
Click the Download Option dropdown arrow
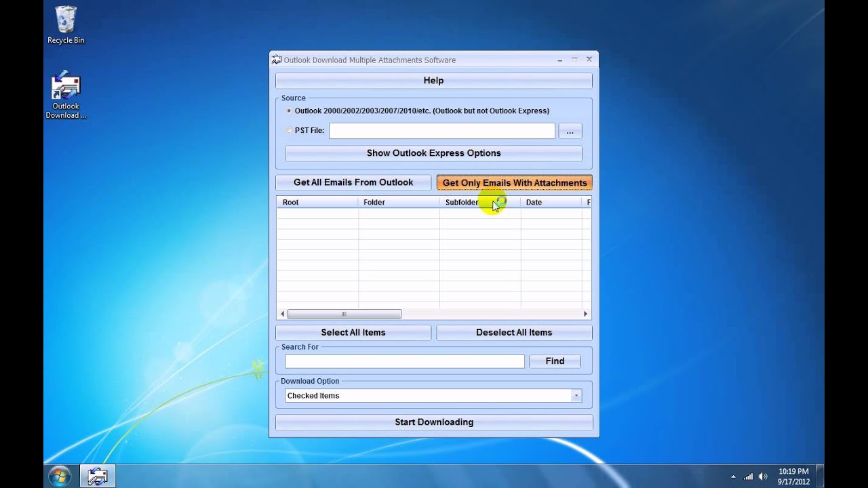pyautogui.click(x=576, y=396)
